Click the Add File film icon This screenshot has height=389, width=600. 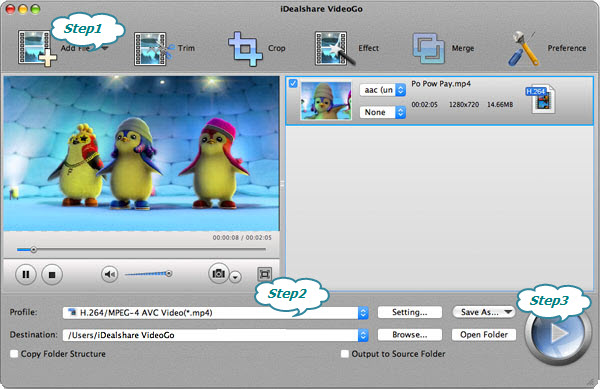(x=36, y=49)
